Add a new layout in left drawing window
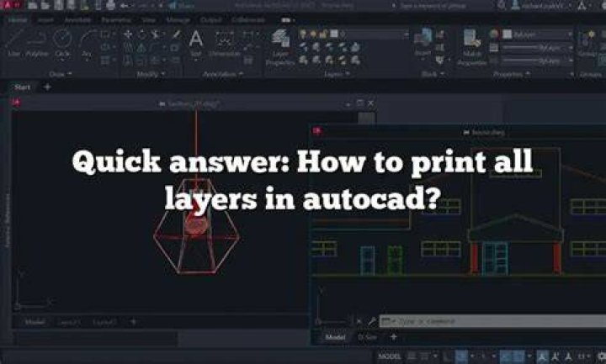Image resolution: width=606 pixels, height=364 pixels. tap(133, 321)
